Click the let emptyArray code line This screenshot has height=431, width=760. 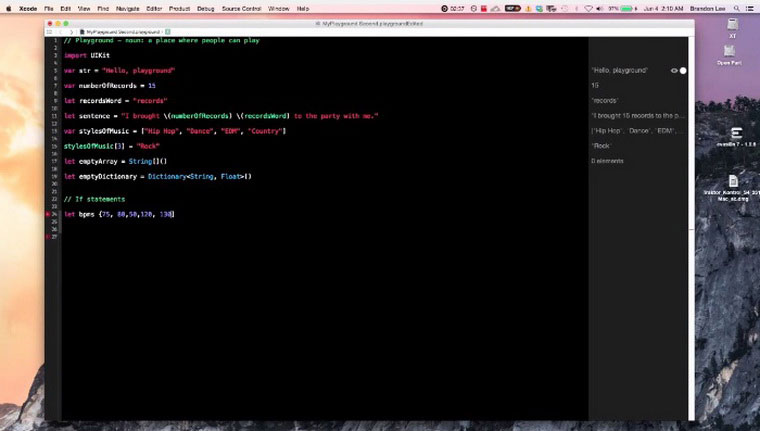tap(115, 161)
